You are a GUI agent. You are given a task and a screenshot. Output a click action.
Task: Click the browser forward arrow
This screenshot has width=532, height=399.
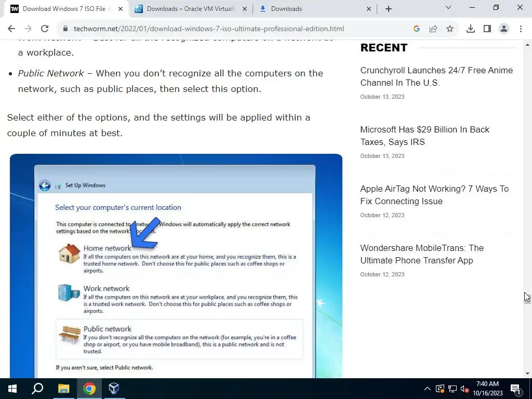(x=28, y=29)
